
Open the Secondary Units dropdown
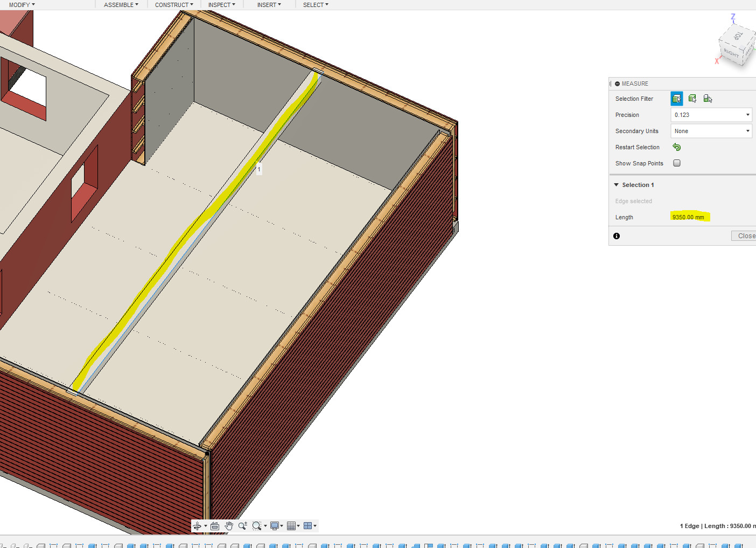coord(711,131)
